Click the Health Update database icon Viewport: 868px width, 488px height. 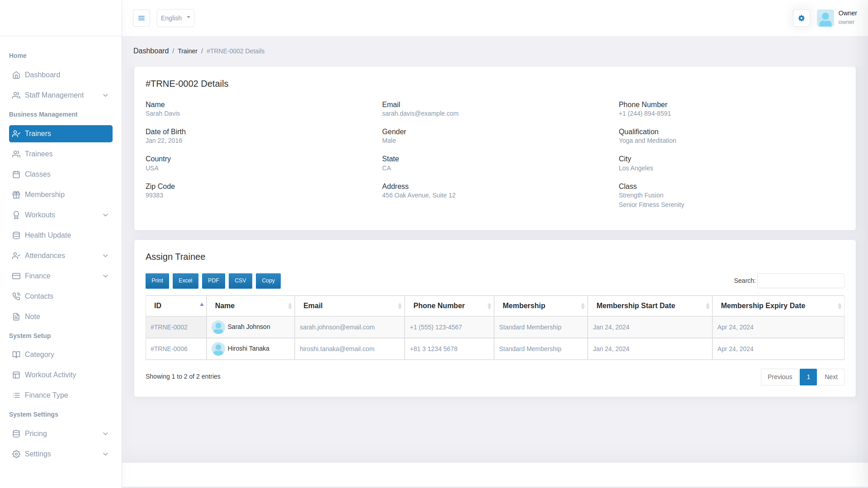click(16, 235)
